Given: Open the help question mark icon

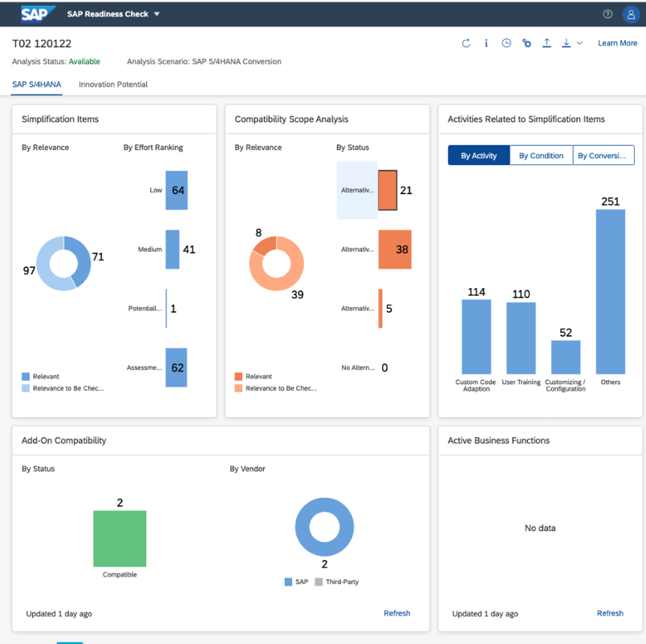Looking at the screenshot, I should point(607,14).
